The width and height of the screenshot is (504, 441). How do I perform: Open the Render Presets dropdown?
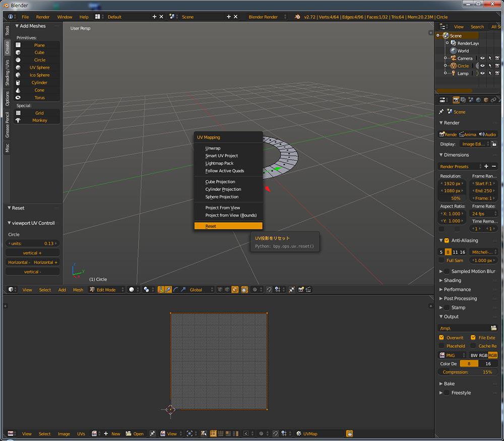(460, 166)
